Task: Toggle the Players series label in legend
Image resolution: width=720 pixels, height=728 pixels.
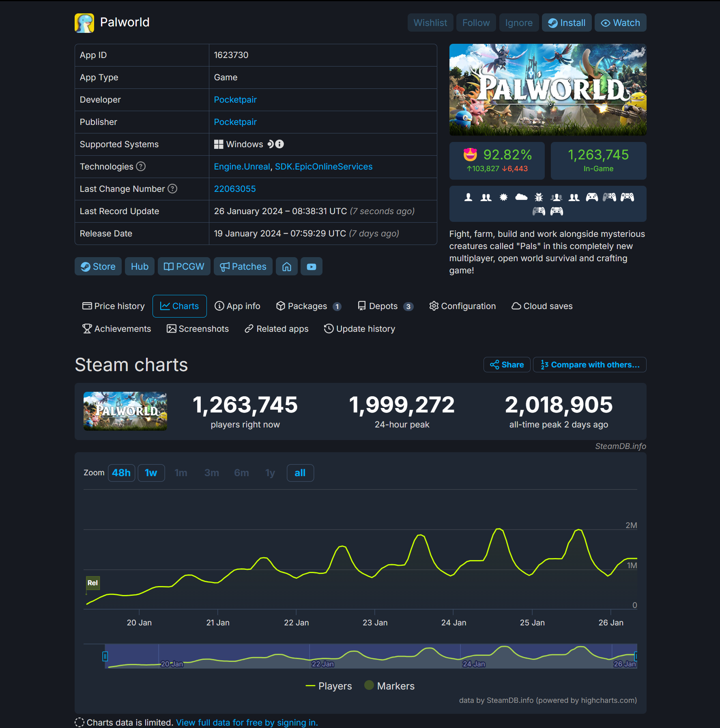Action: click(335, 686)
